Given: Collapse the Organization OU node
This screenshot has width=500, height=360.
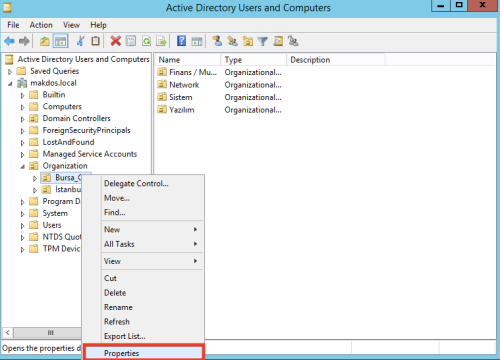Looking at the screenshot, I should click(22, 167).
